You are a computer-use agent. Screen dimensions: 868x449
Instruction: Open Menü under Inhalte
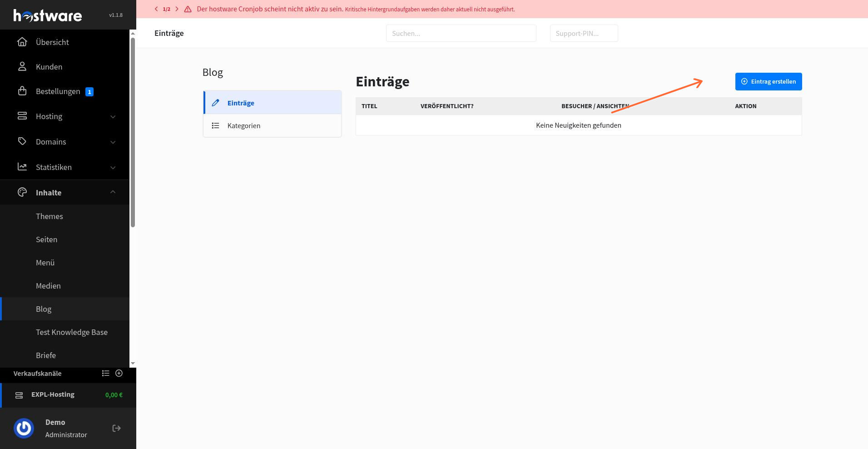click(45, 263)
